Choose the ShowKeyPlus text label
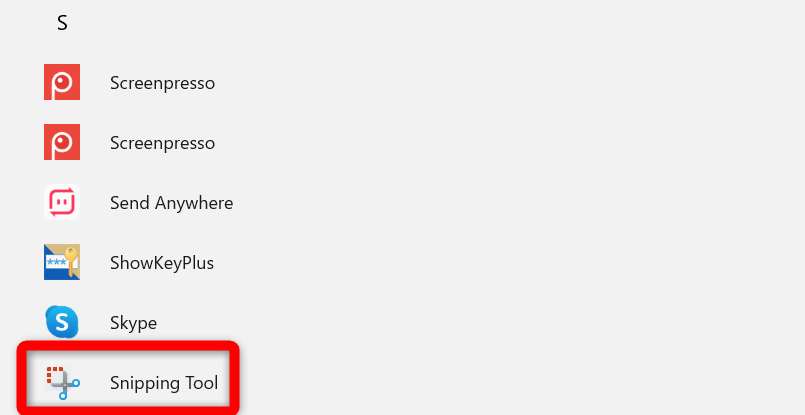Viewport: 805px width, 415px height. coord(162,263)
